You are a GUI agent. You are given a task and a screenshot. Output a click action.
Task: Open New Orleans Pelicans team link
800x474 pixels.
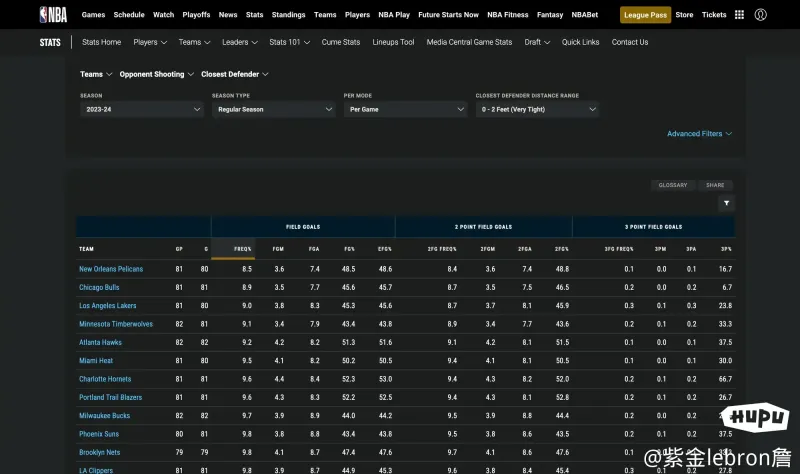111,269
